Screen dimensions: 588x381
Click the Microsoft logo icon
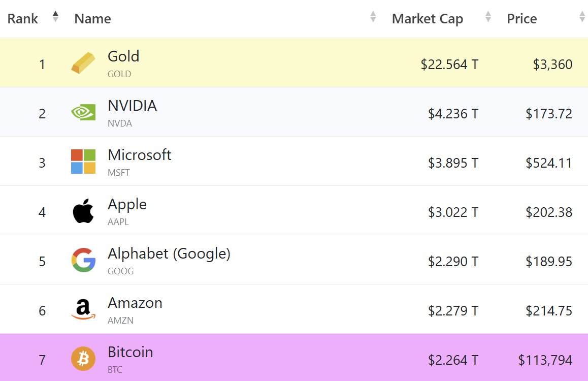point(83,162)
